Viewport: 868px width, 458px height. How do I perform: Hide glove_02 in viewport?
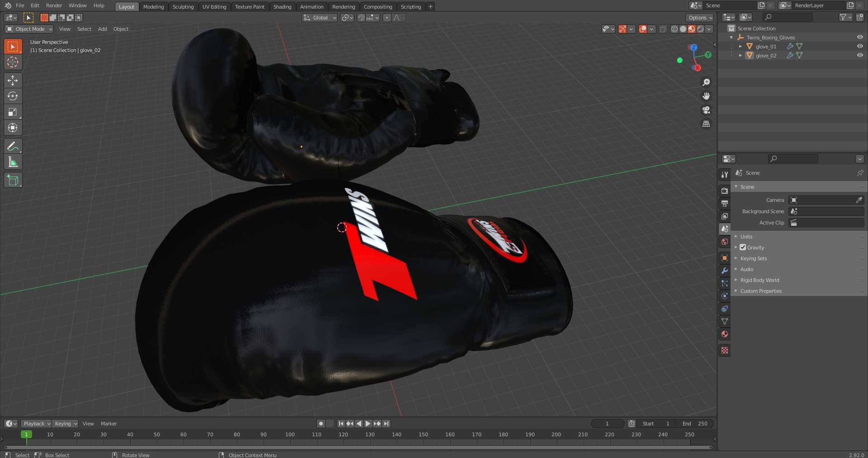pyautogui.click(x=860, y=55)
